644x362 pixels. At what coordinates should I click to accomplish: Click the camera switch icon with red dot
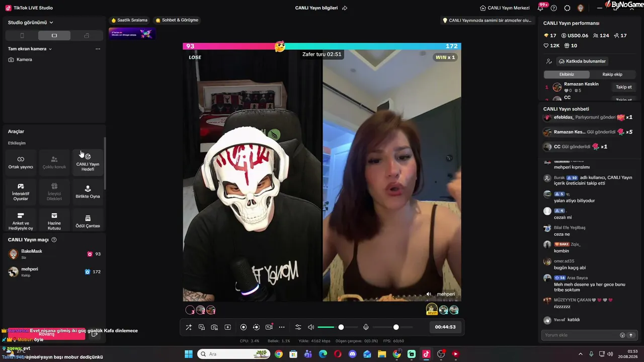pos(269,327)
